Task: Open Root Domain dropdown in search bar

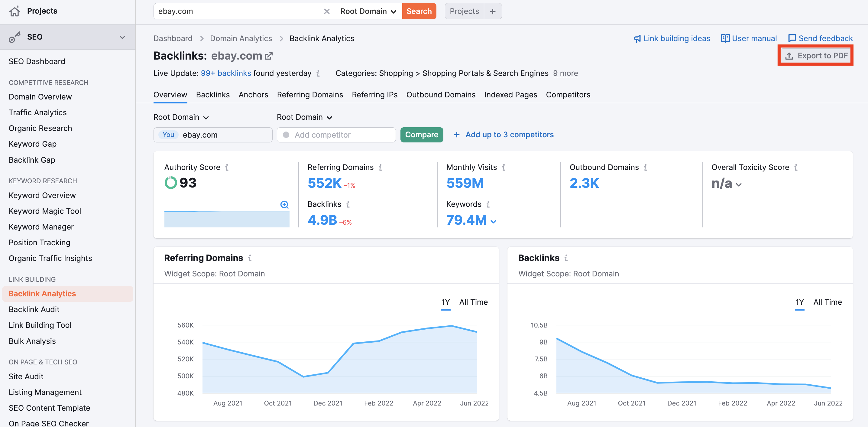Action: tap(368, 11)
